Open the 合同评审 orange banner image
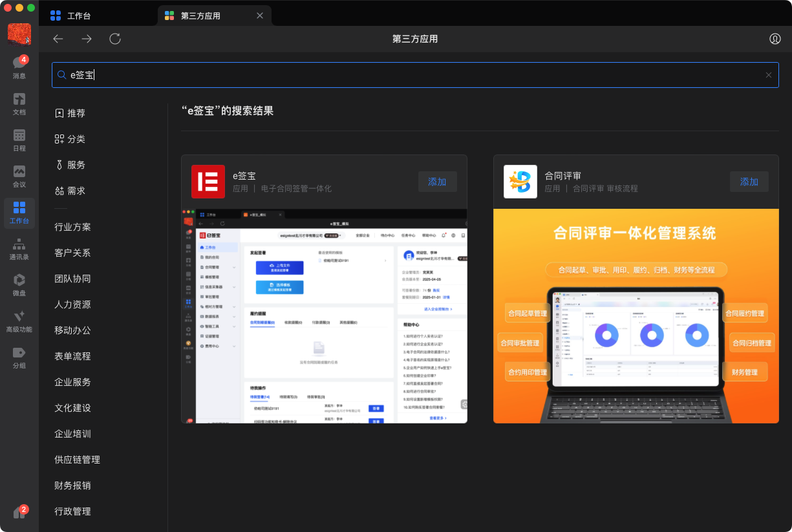The height and width of the screenshot is (532, 792). click(x=636, y=316)
